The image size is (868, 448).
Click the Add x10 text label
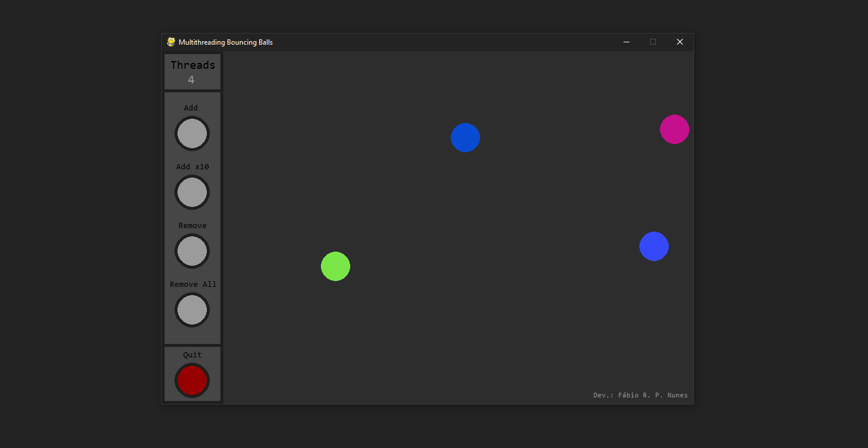pos(192,166)
